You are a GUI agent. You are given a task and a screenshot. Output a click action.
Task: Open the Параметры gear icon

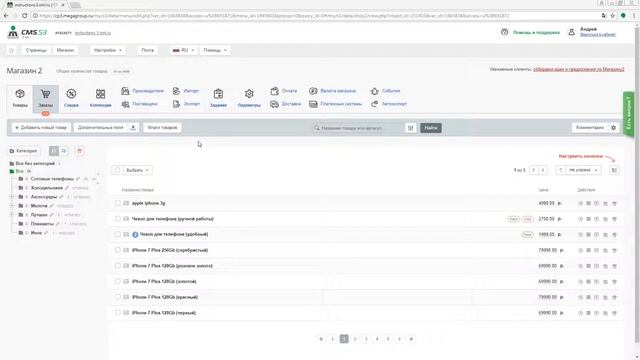tap(249, 94)
